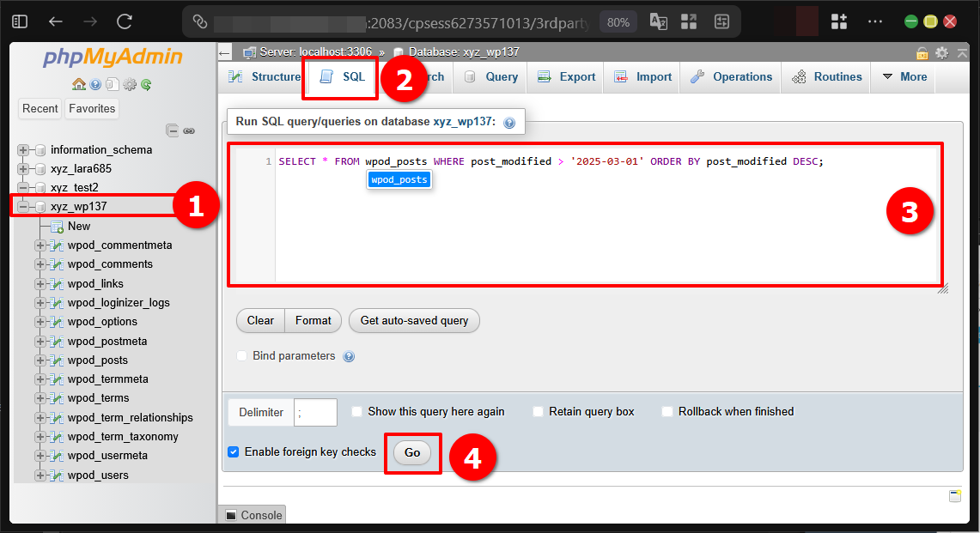Open the Export tab
The image size is (980, 533).
(565, 76)
